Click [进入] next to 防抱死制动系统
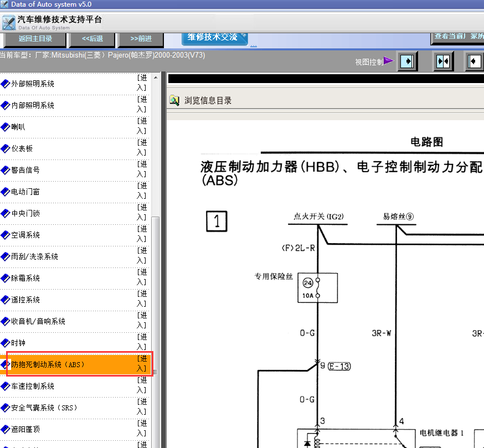484x448 pixels. coord(142,364)
